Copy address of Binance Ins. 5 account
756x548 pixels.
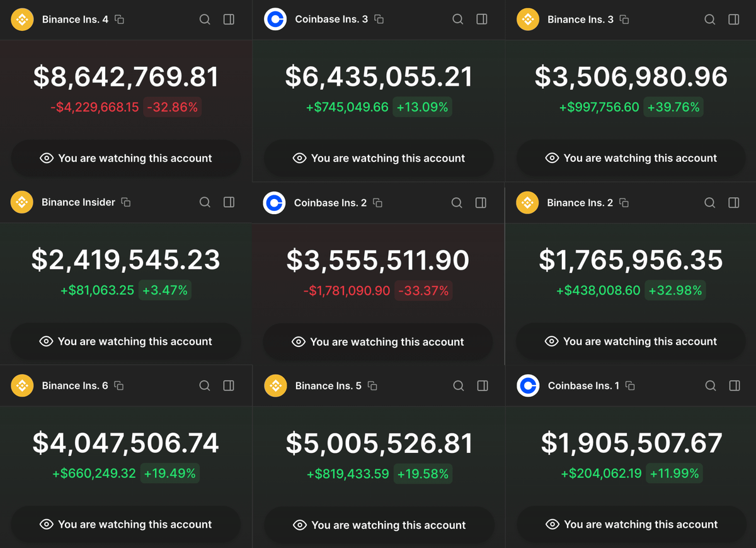[372, 385]
